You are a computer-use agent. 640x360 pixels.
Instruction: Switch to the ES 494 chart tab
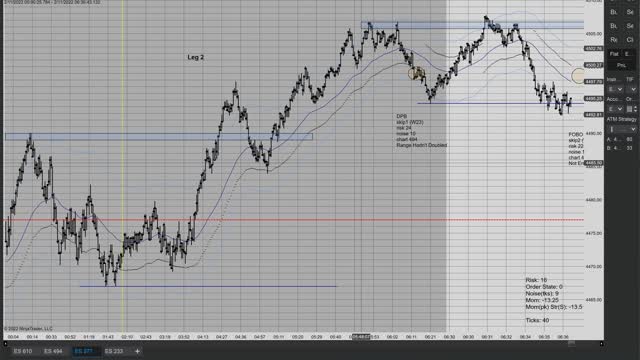tap(53, 351)
